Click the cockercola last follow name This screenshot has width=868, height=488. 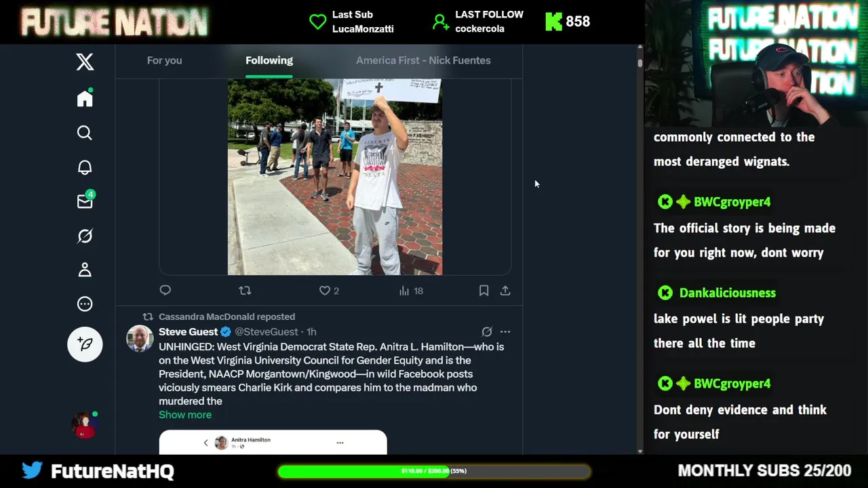coord(479,28)
